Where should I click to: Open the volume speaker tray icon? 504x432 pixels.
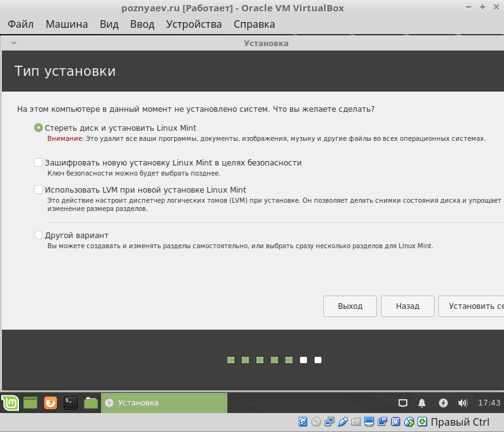463,403
